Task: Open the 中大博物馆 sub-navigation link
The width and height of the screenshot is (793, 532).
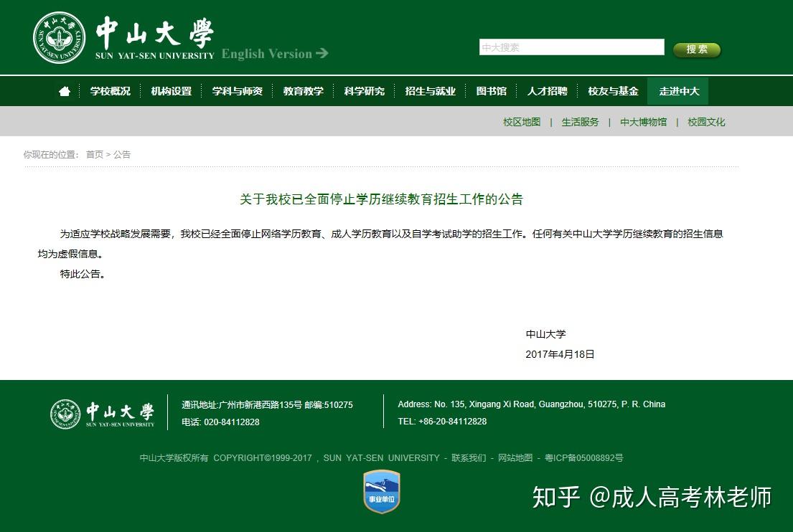Action: coord(643,123)
